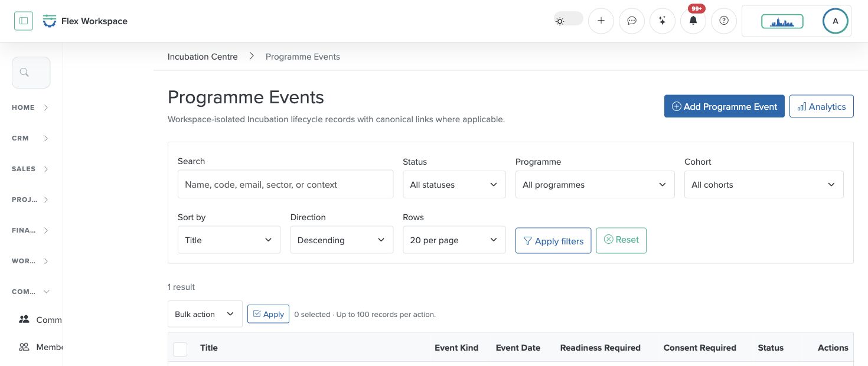Click the Consent Required column header

(700, 348)
